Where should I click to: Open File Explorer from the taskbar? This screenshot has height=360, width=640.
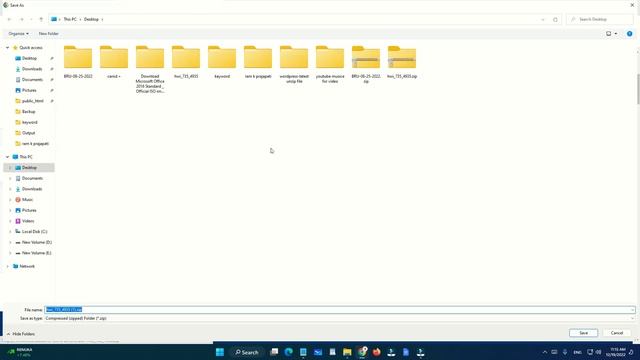347,352
